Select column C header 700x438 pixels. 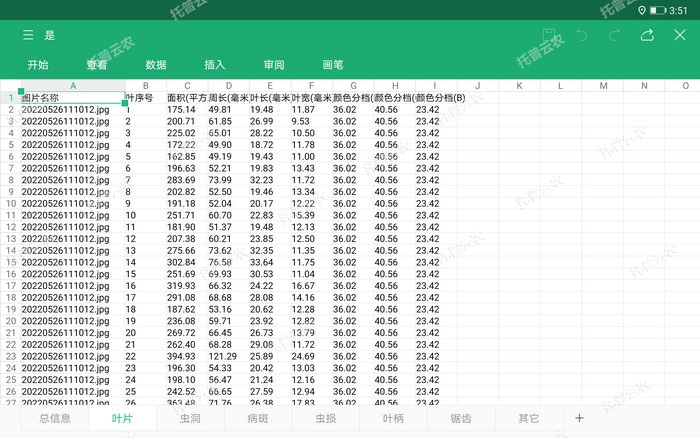[x=187, y=86]
